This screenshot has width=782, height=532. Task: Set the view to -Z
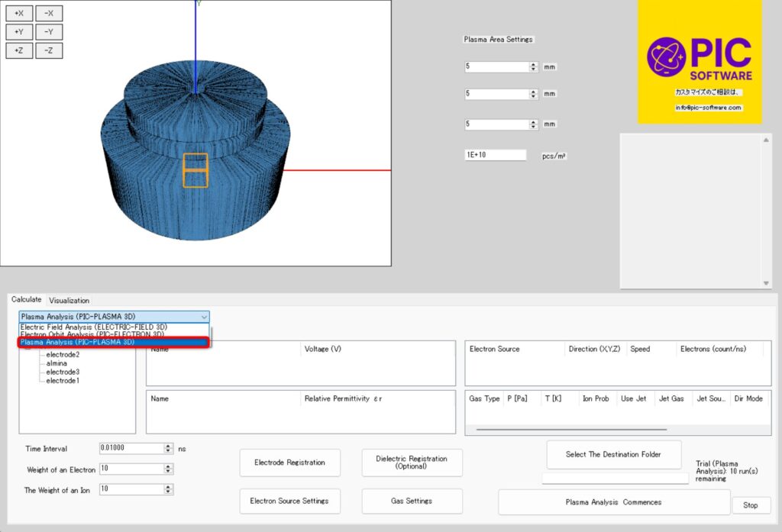coord(49,50)
